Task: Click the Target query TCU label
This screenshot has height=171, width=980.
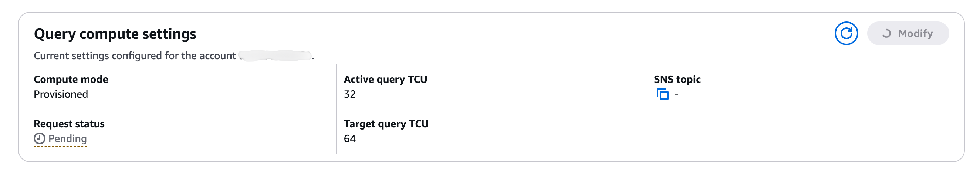Action: click(386, 124)
